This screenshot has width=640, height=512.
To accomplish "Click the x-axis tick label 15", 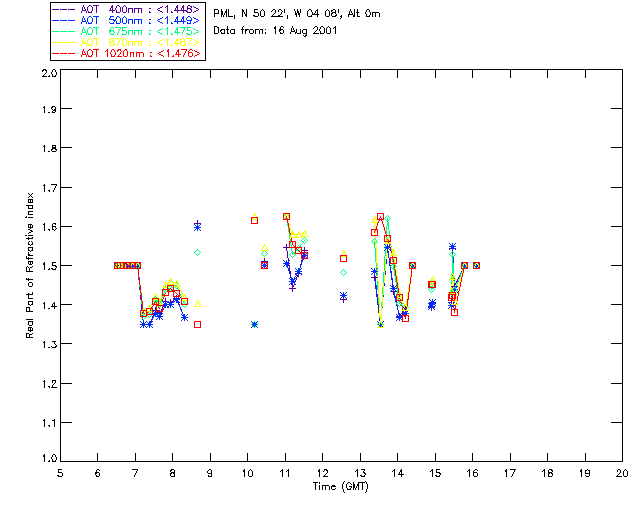I will tap(435, 473).
